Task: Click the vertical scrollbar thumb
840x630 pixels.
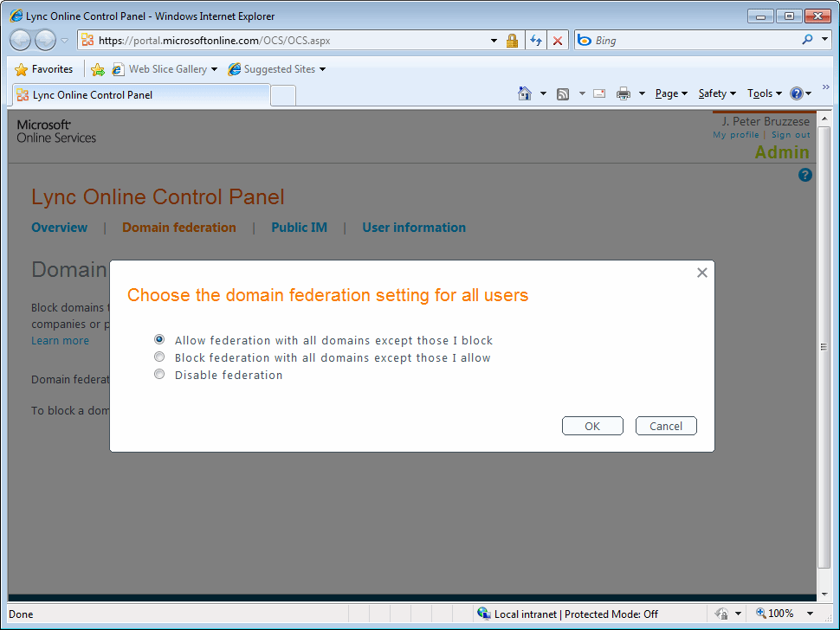Action: coord(824,347)
